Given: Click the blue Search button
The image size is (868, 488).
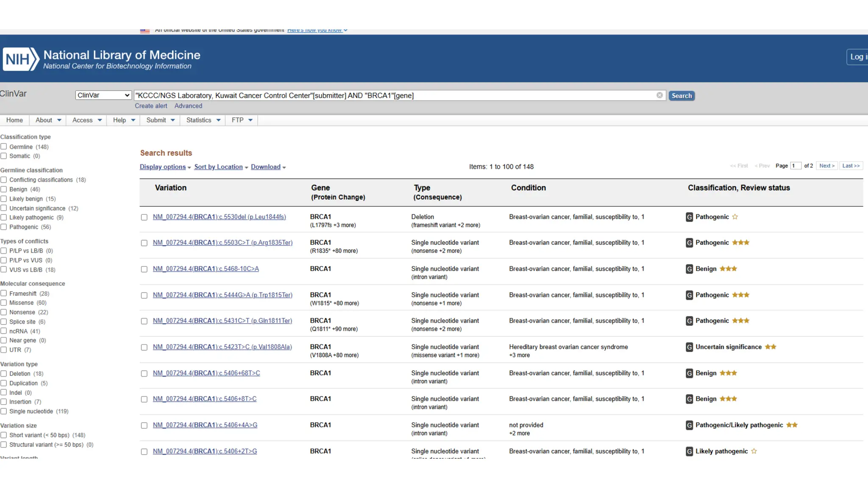Looking at the screenshot, I should tap(681, 96).
